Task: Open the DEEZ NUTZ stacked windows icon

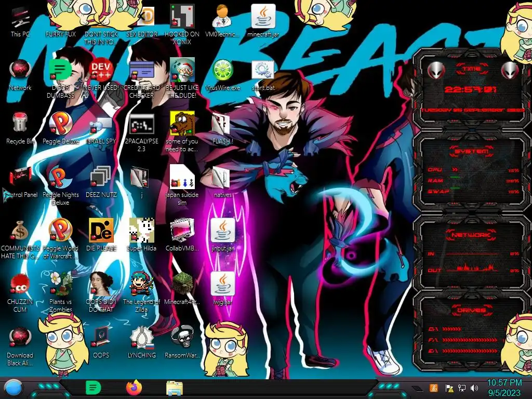Action: [101, 182]
